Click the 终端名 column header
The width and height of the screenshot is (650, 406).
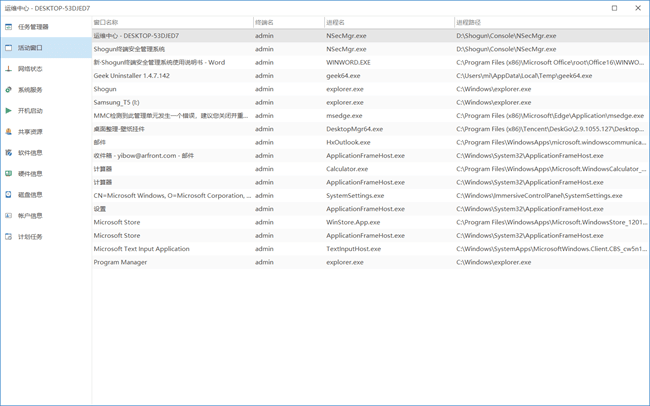264,22
